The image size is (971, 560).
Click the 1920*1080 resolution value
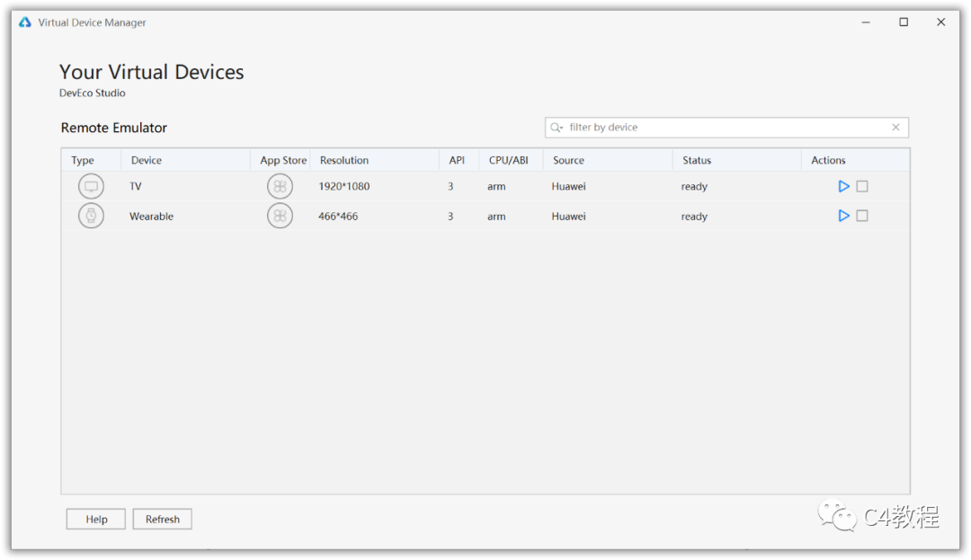(x=343, y=186)
